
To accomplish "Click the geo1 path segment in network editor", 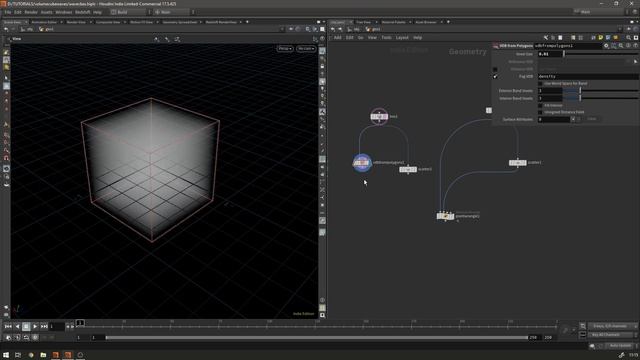I will tap(373, 29).
